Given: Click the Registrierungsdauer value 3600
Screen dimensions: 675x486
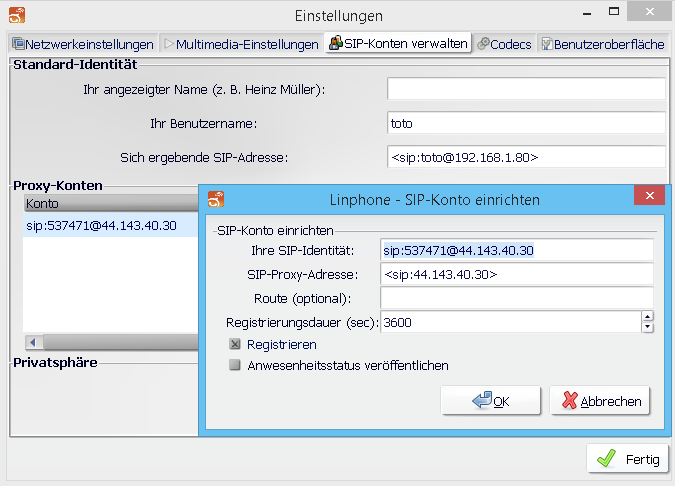Looking at the screenshot, I should click(x=511, y=322).
